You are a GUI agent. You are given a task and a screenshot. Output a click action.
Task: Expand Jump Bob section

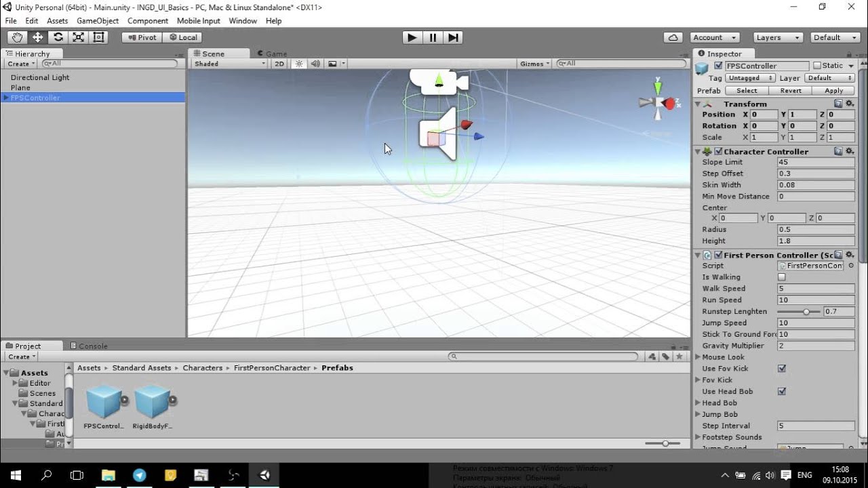pos(698,414)
